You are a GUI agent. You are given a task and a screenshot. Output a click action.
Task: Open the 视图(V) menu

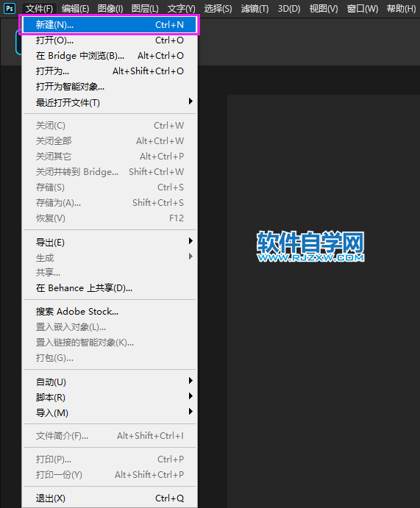[324, 9]
